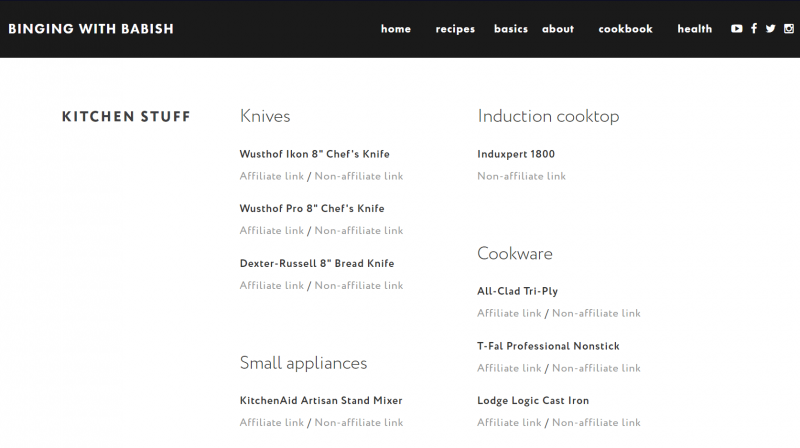Click All-Clad Tri-Ply affiliate link
The height and width of the screenshot is (448, 800).
[509, 313]
